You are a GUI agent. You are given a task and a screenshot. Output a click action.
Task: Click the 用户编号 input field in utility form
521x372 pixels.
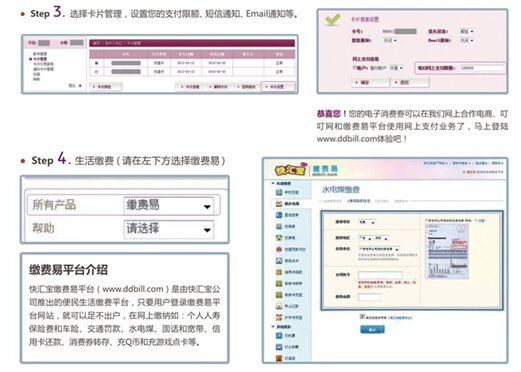[380, 275]
